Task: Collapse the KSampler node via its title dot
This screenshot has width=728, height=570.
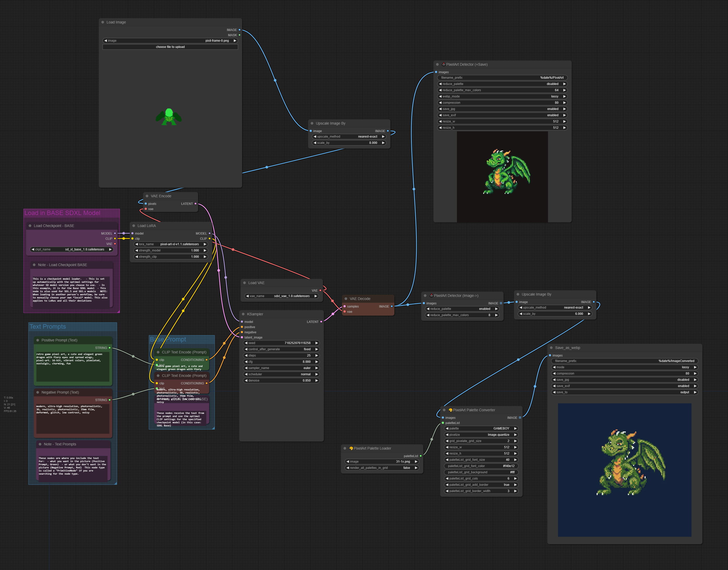Action: point(243,314)
